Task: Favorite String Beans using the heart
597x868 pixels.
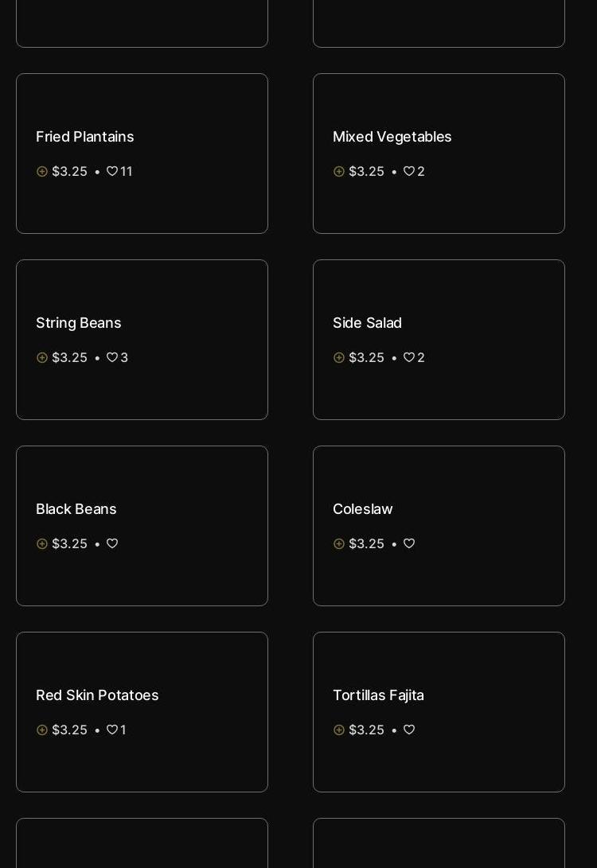Action: pos(112,358)
